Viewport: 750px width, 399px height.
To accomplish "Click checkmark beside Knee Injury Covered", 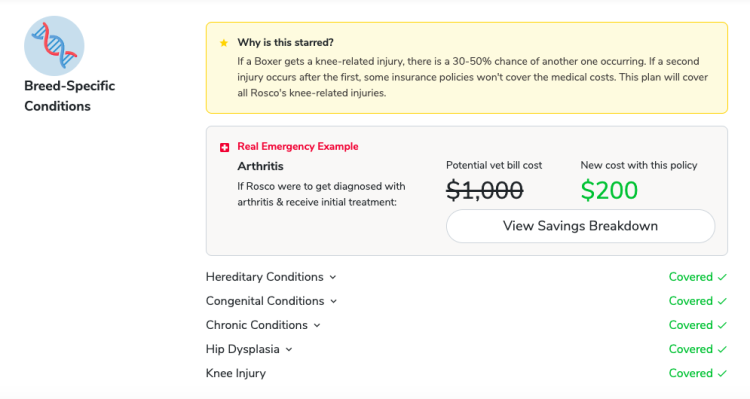I will pos(722,373).
